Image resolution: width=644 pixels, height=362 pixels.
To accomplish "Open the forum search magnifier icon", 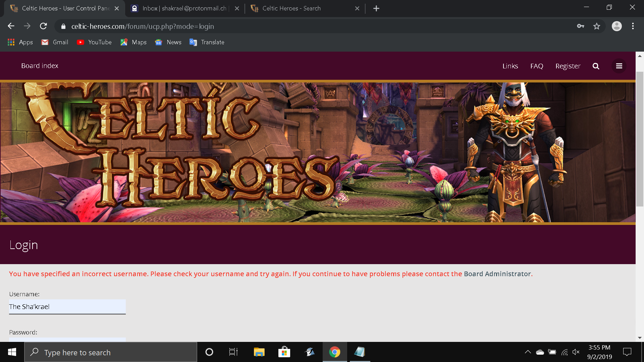I will coord(596,66).
